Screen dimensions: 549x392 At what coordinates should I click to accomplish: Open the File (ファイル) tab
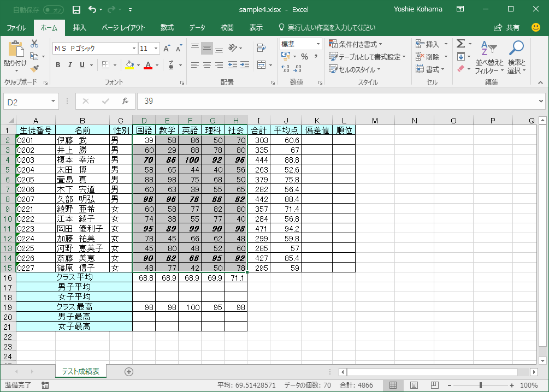tap(16, 28)
